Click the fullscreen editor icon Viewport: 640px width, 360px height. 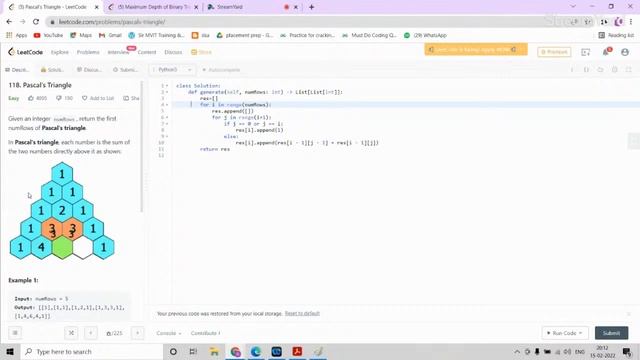pos(629,70)
